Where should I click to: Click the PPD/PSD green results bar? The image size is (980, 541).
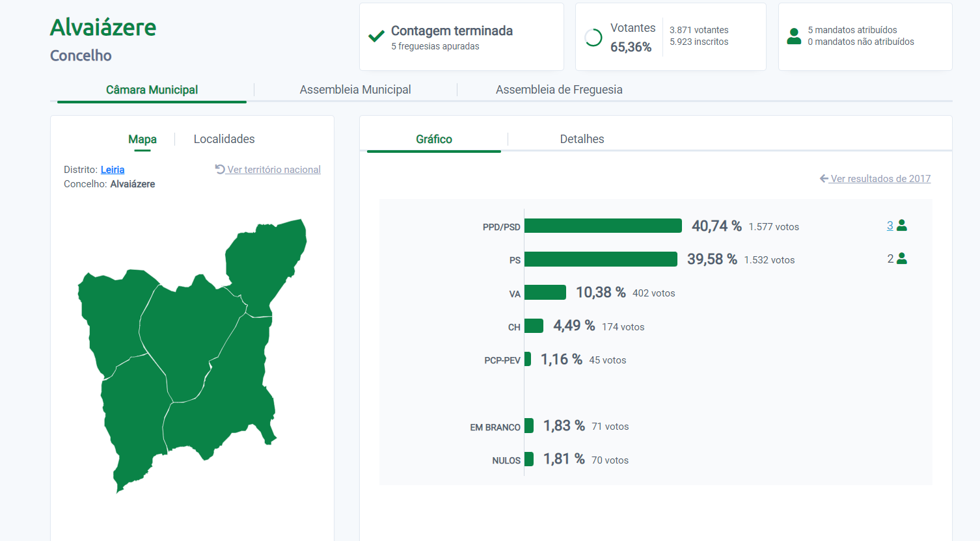pos(603,226)
